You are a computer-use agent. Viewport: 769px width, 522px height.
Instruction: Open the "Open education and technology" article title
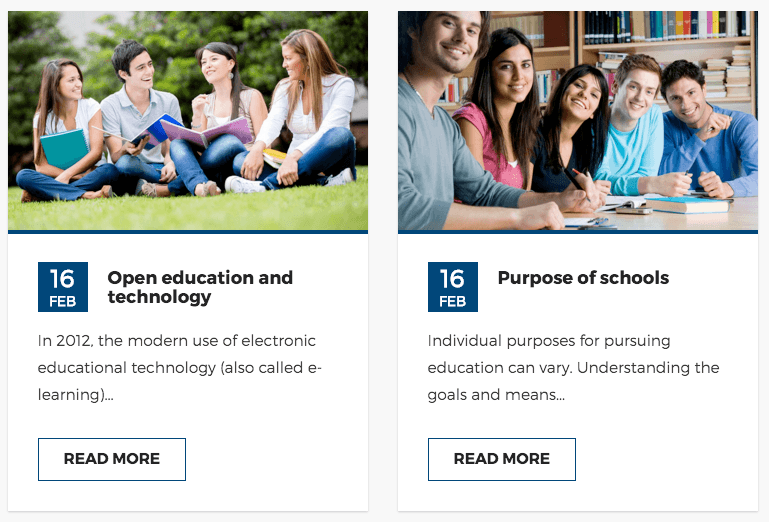[200, 287]
